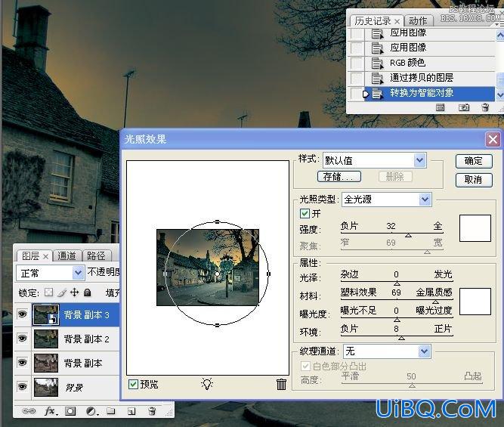Create a new adjustment layer icon
This screenshot has width=504, height=427.
tap(91, 410)
